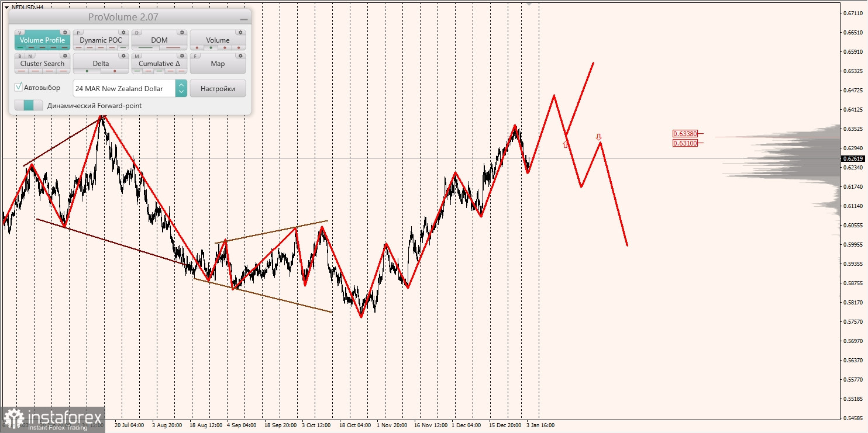Select the green dot option under Delta

point(87,71)
